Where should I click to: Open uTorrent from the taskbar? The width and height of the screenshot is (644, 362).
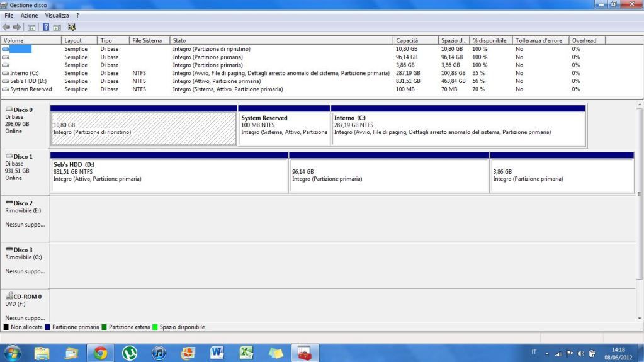coord(129,353)
